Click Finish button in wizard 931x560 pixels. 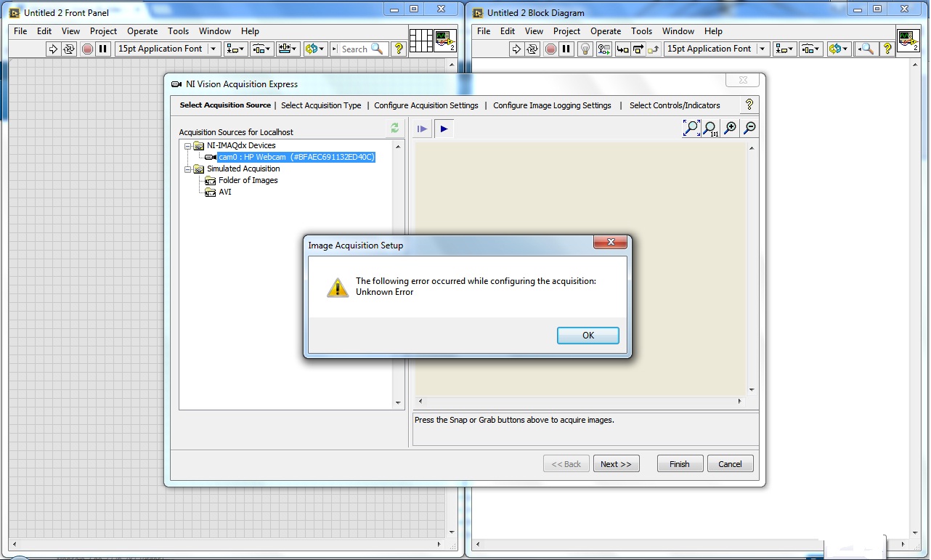point(680,463)
